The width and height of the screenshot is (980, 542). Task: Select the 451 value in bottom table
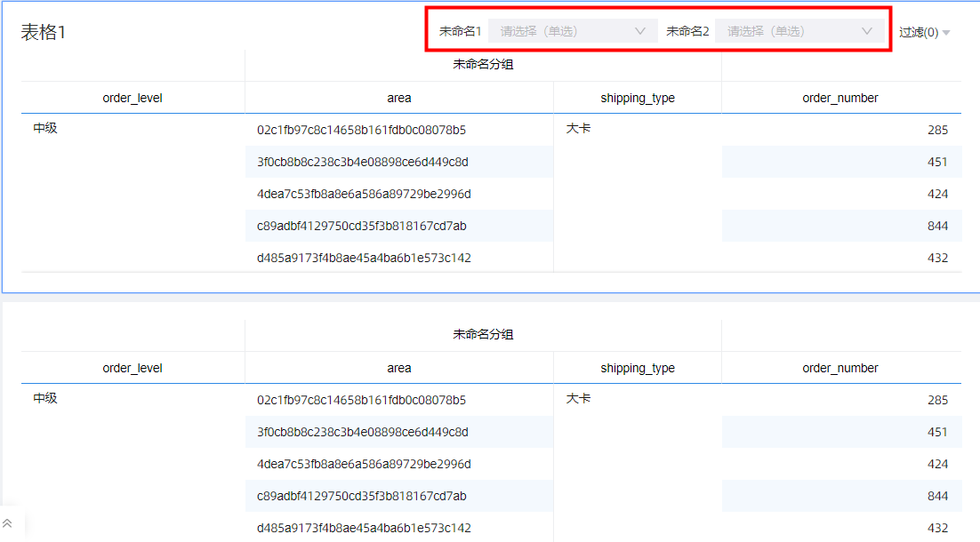point(937,433)
